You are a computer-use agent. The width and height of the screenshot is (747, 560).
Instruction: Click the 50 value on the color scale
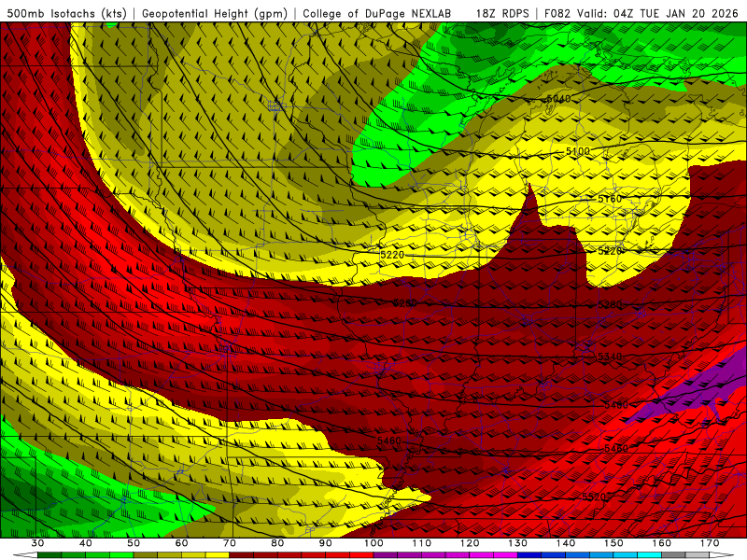point(134,543)
